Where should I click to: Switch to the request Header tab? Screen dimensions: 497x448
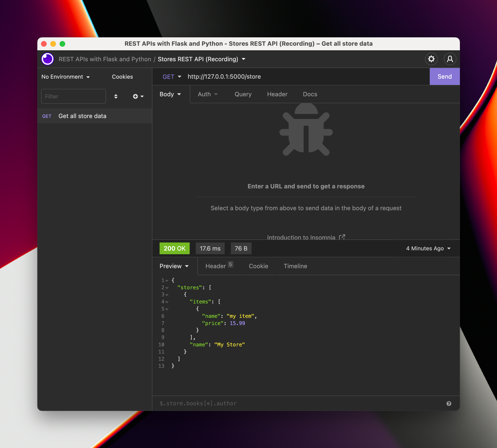(x=277, y=94)
